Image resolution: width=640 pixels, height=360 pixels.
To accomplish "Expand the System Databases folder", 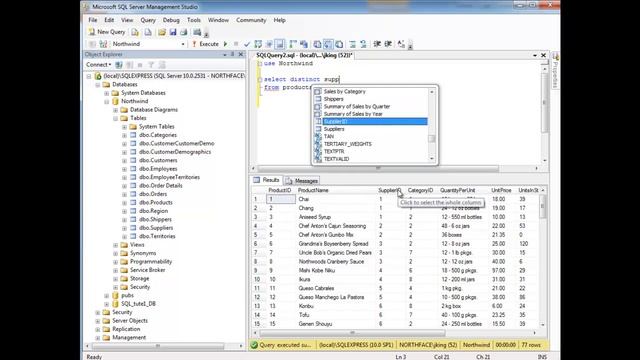I will coord(107,93).
